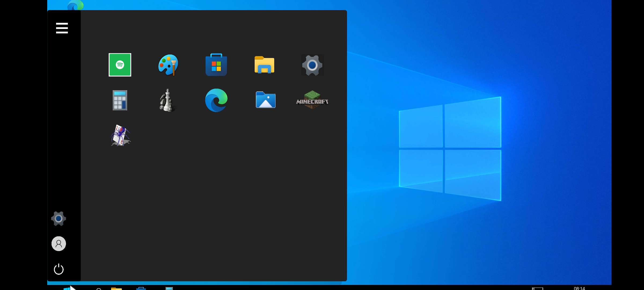
Task: Open Microsoft Edge tile in Start menu
Action: 216,100
